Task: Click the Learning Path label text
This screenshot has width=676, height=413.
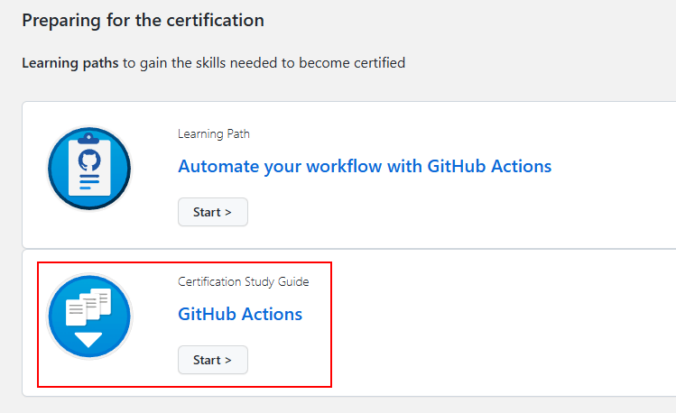Action: [x=214, y=134]
